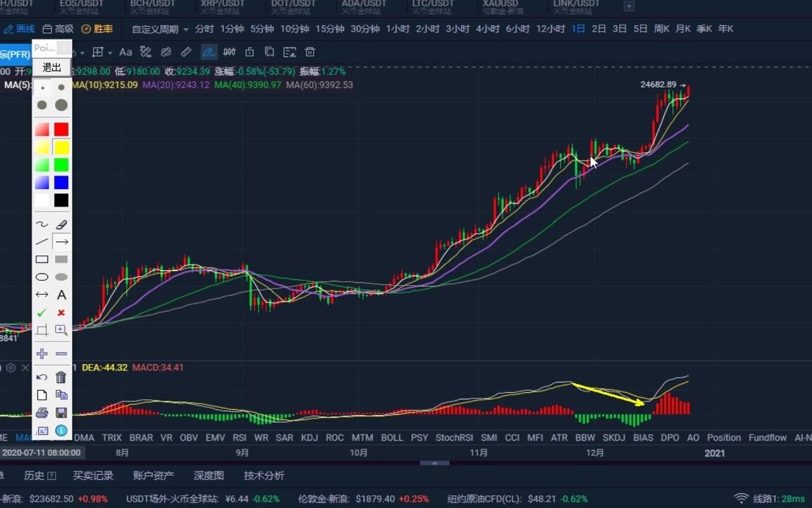This screenshot has height=508, width=812.
Task: Click the highlighted pencil draw icon
Action: coord(209,52)
